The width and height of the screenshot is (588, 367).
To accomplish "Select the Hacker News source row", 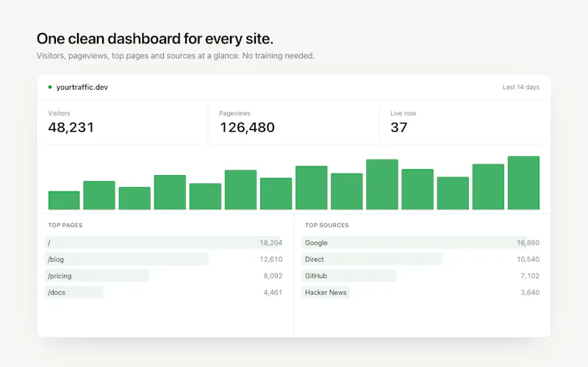I will coord(420,292).
